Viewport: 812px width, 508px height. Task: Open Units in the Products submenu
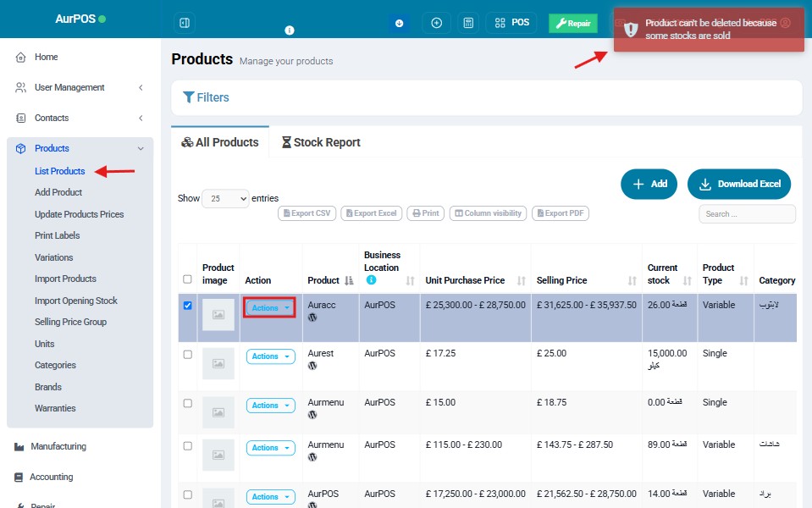click(x=45, y=344)
